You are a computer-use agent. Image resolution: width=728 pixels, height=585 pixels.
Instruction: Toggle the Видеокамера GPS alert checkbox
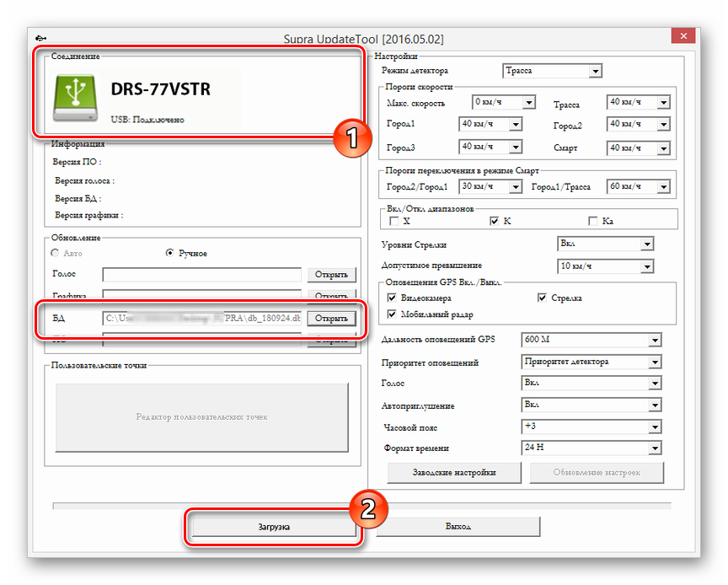click(x=392, y=298)
